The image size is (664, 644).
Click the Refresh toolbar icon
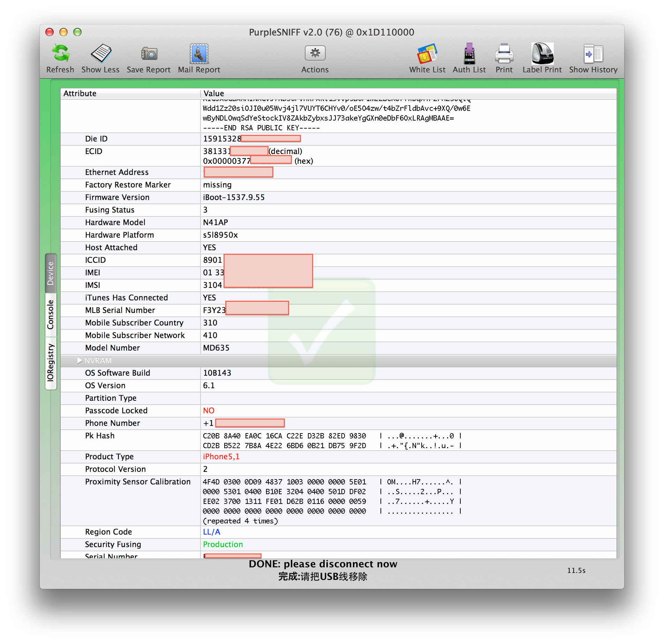[x=60, y=54]
